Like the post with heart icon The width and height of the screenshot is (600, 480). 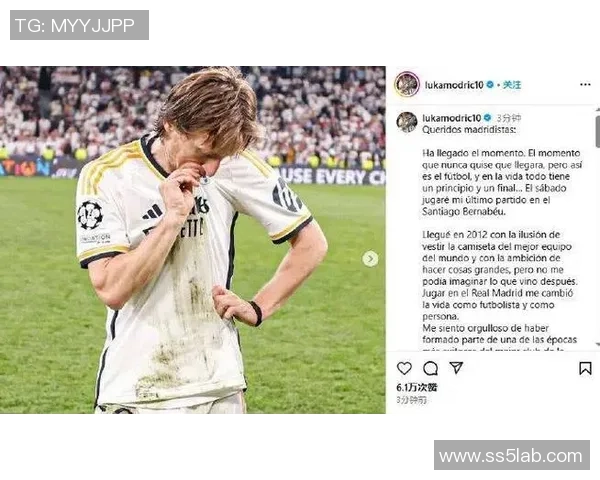[x=404, y=368]
